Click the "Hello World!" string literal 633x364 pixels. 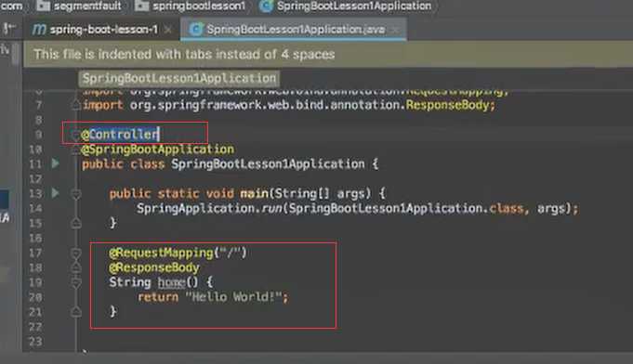pos(233,297)
